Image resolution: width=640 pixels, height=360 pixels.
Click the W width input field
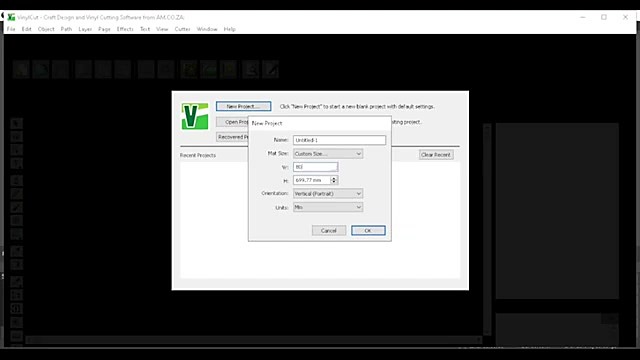coord(315,167)
